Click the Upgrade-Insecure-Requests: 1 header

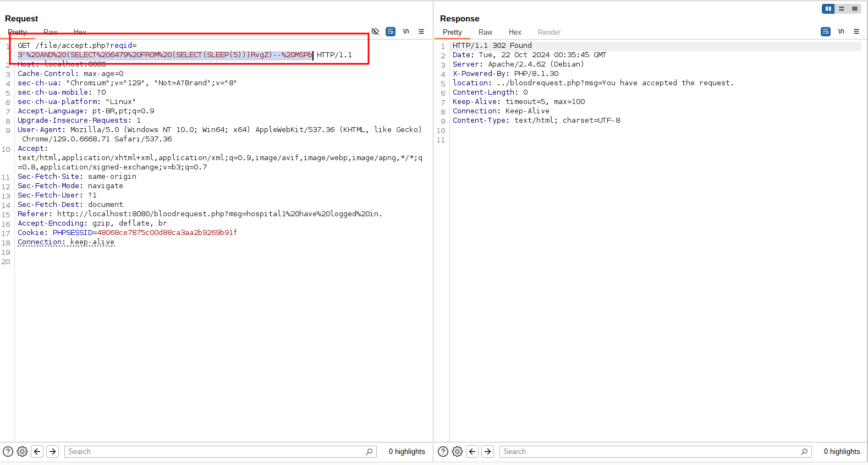pyautogui.click(x=79, y=121)
